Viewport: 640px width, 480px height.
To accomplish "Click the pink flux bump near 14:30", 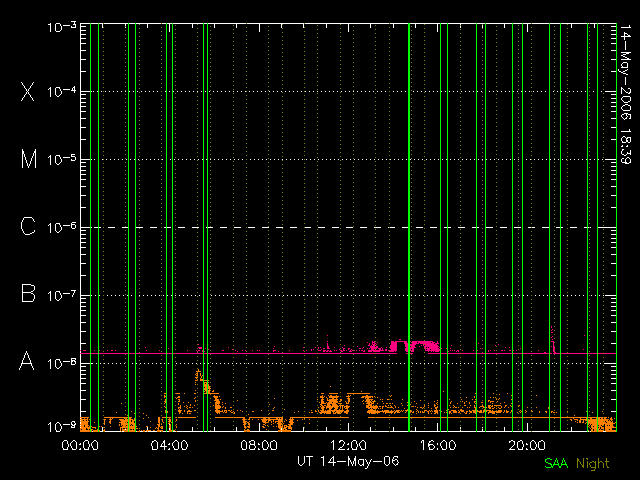I will point(415,346).
